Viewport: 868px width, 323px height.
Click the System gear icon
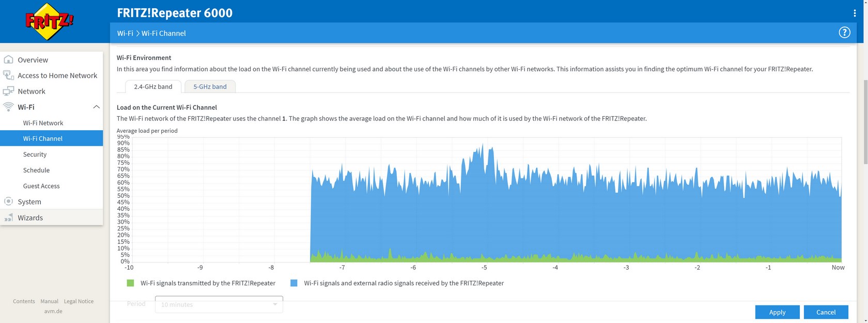click(8, 202)
